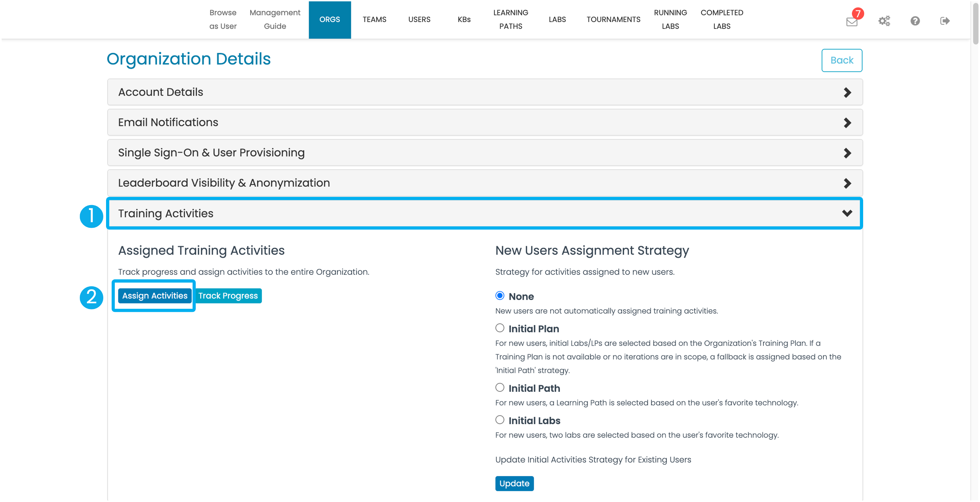Click Browse as User link
This screenshot has width=980, height=502.
223,20
